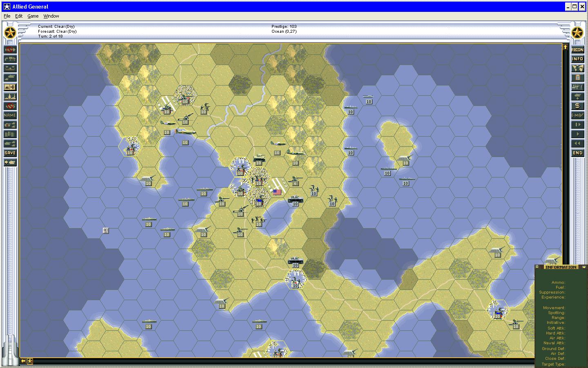Select the small map marker icon in western ocean
This screenshot has height=368, width=588.
click(106, 231)
